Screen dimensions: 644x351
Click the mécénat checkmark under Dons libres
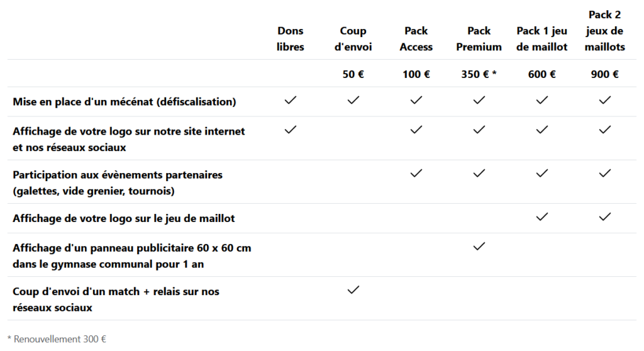coord(290,100)
